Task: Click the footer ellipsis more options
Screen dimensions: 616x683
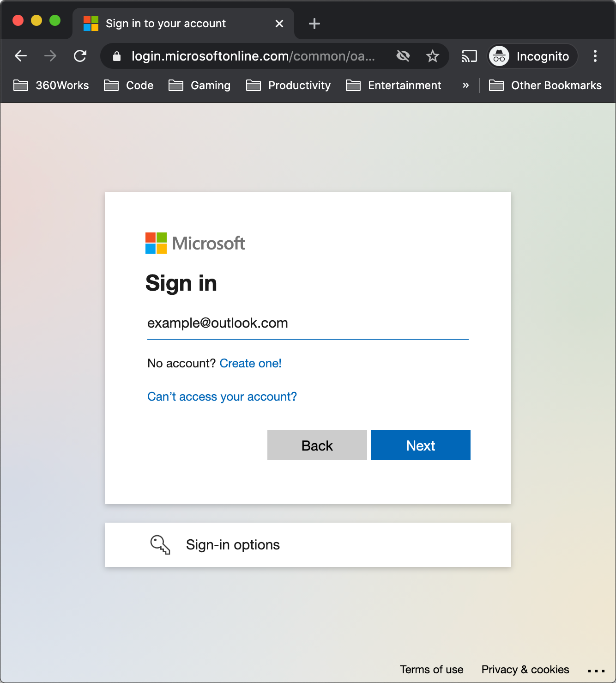Action: point(596,671)
